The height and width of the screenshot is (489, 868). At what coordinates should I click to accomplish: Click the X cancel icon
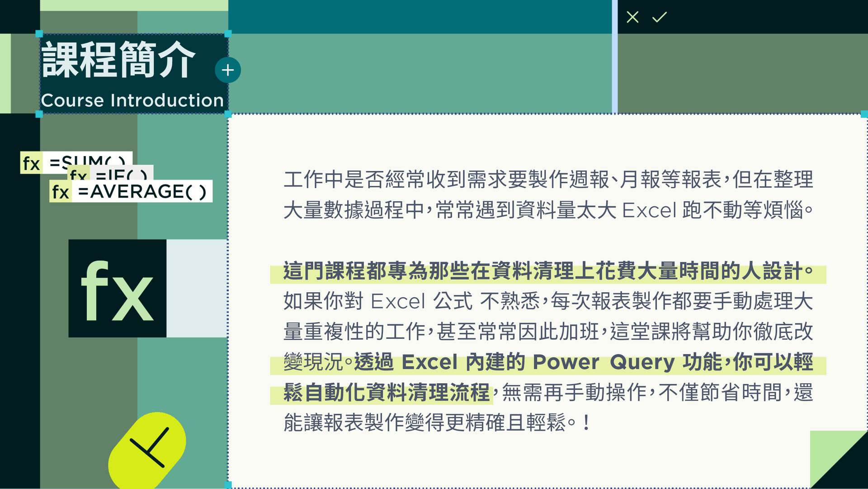click(x=632, y=17)
